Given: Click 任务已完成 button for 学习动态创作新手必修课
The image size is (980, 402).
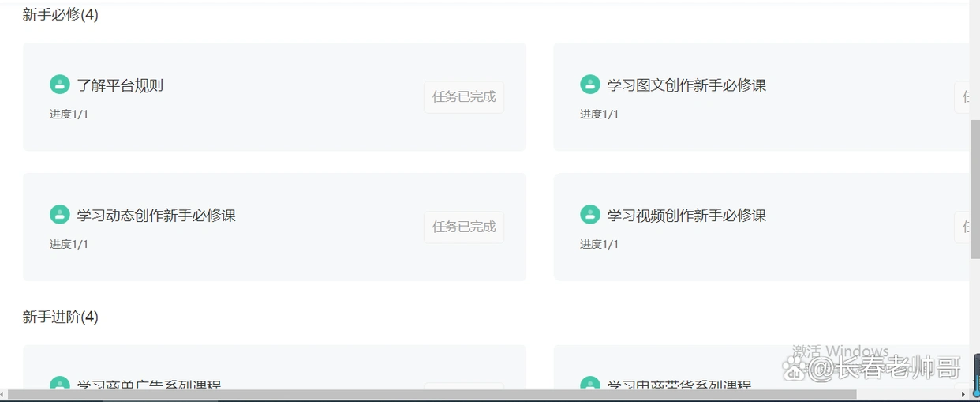Looking at the screenshot, I should pos(464,227).
